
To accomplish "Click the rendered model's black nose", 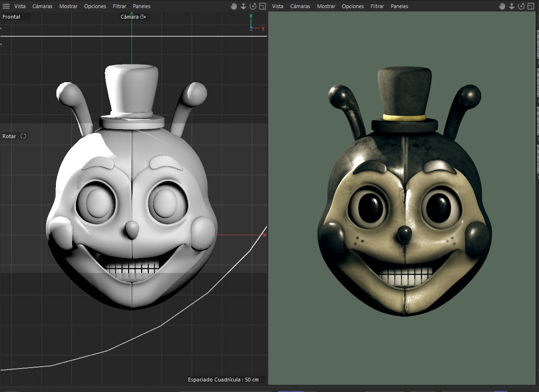I will pos(405,234).
